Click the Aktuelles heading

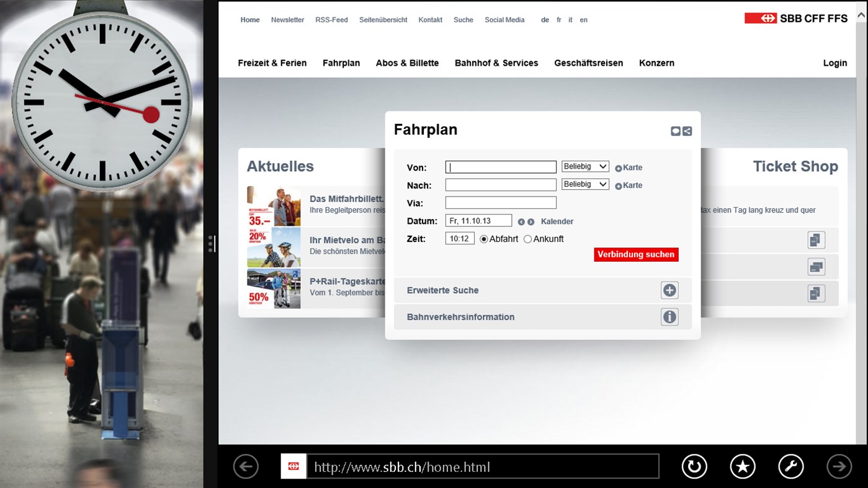coord(280,166)
